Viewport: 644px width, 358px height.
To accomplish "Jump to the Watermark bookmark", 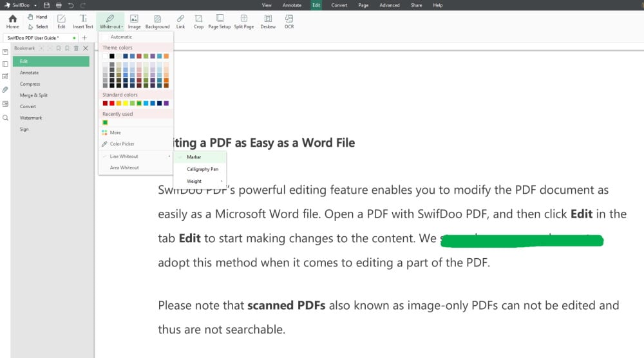I will point(31,118).
